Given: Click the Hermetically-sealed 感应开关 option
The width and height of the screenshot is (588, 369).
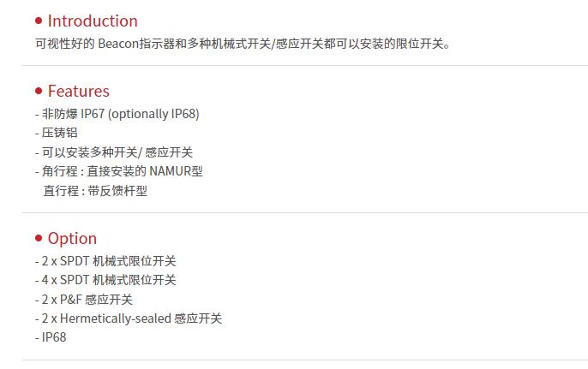Looking at the screenshot, I should pos(129,318).
